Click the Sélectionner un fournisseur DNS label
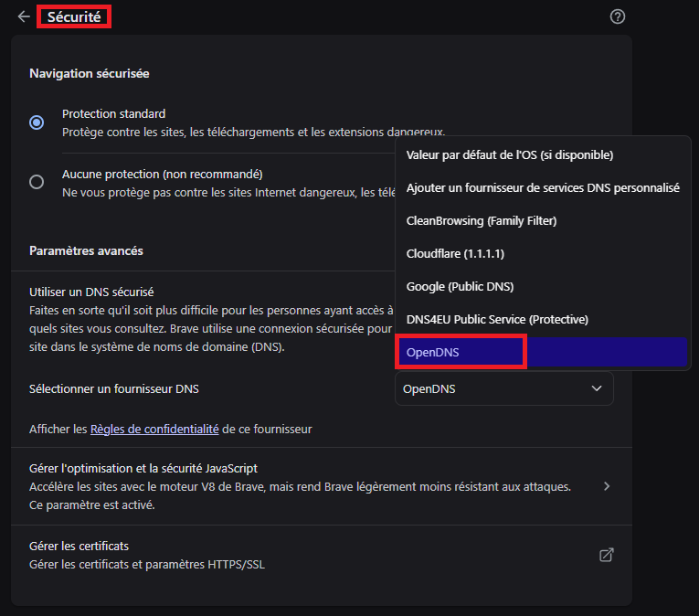This screenshot has height=616, width=699. pos(114,389)
